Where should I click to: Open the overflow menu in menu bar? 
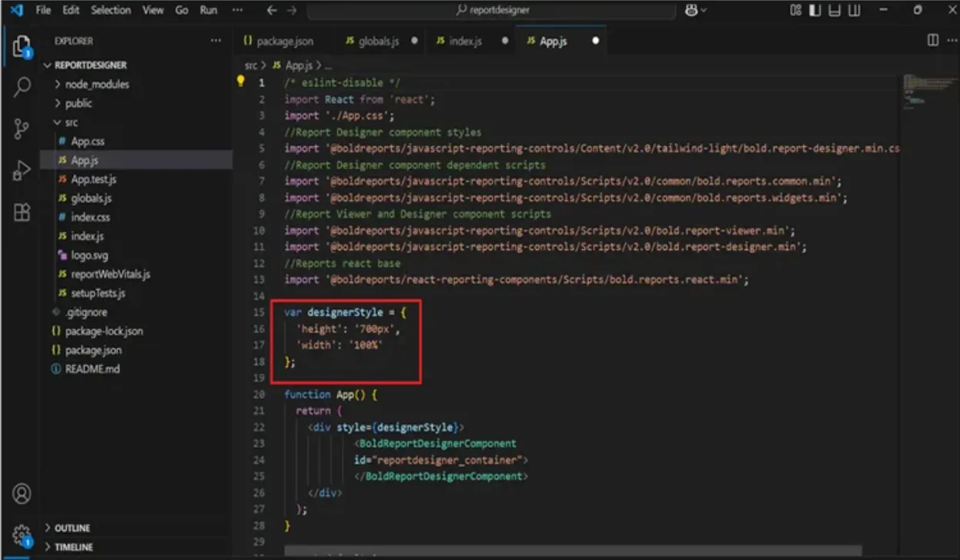pyautogui.click(x=237, y=11)
